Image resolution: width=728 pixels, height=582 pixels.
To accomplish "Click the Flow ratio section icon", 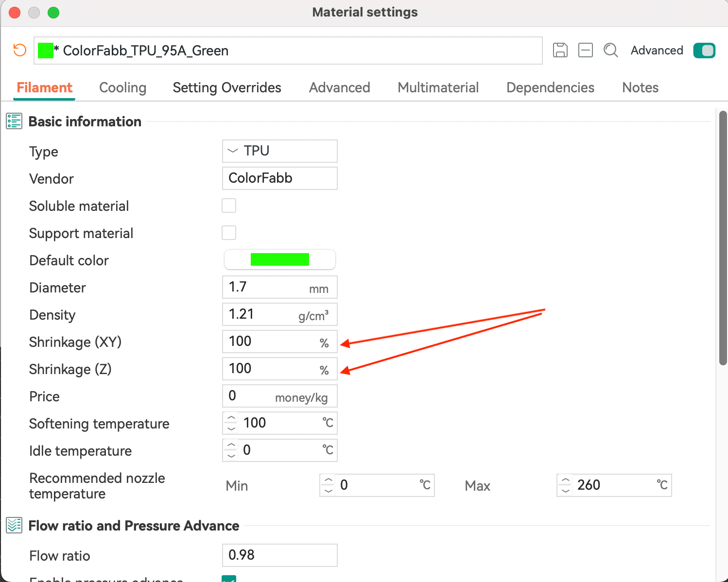I will point(14,525).
